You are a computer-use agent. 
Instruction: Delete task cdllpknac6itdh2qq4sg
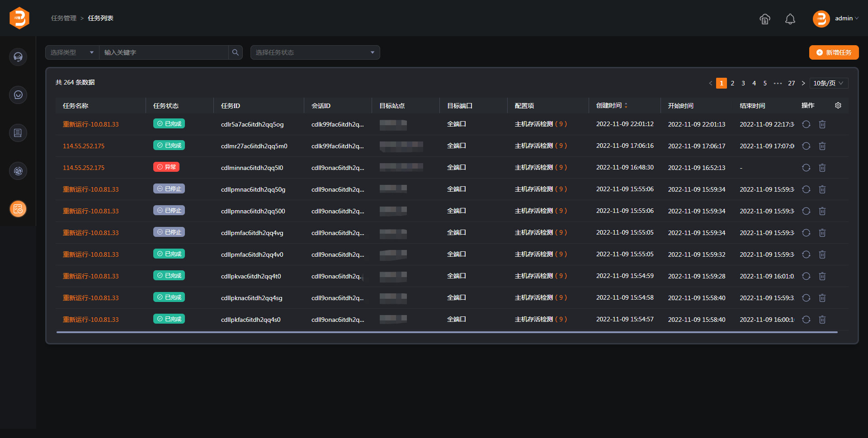822,298
